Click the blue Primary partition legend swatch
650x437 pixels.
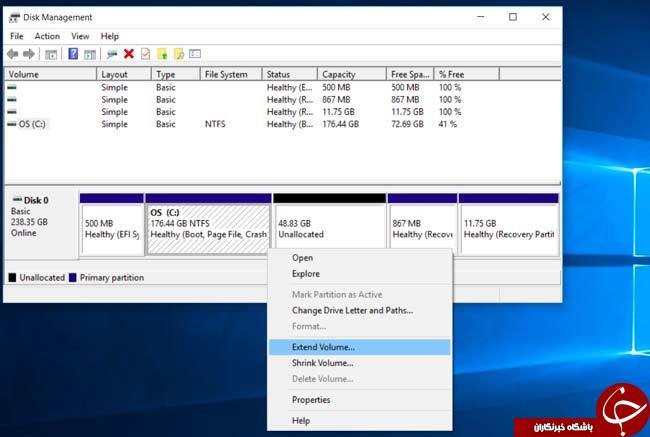pos(73,277)
